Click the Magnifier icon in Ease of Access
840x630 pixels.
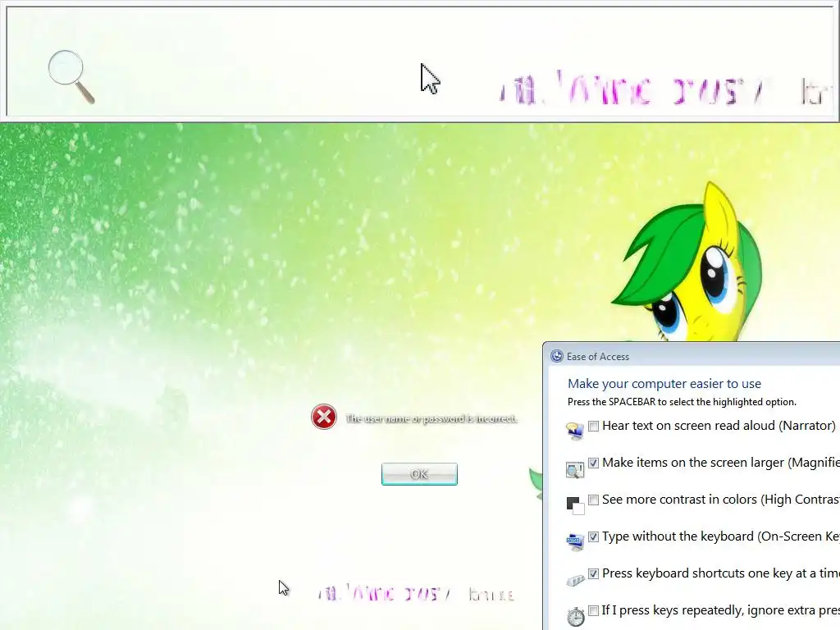pos(575,470)
